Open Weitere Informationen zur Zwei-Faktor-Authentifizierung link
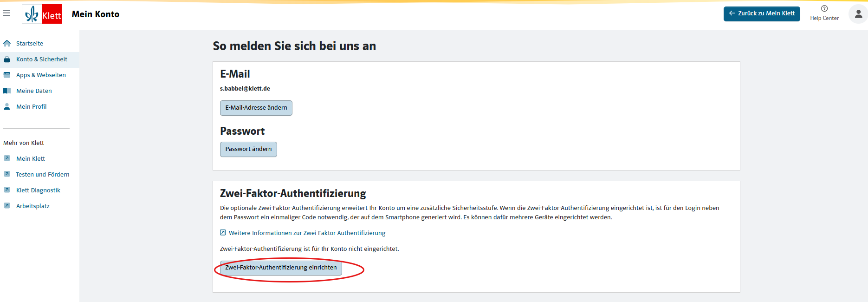Image resolution: width=868 pixels, height=302 pixels. 307,233
